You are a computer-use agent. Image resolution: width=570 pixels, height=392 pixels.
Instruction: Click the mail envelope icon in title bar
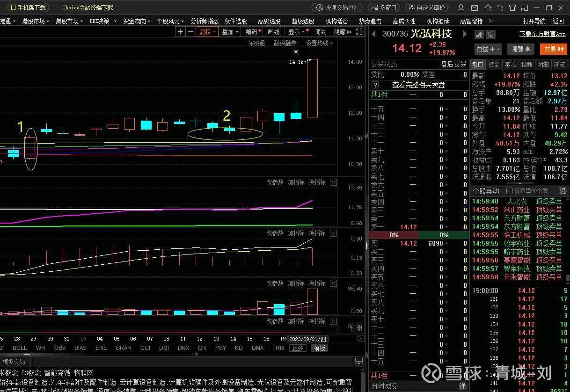tap(475, 7)
